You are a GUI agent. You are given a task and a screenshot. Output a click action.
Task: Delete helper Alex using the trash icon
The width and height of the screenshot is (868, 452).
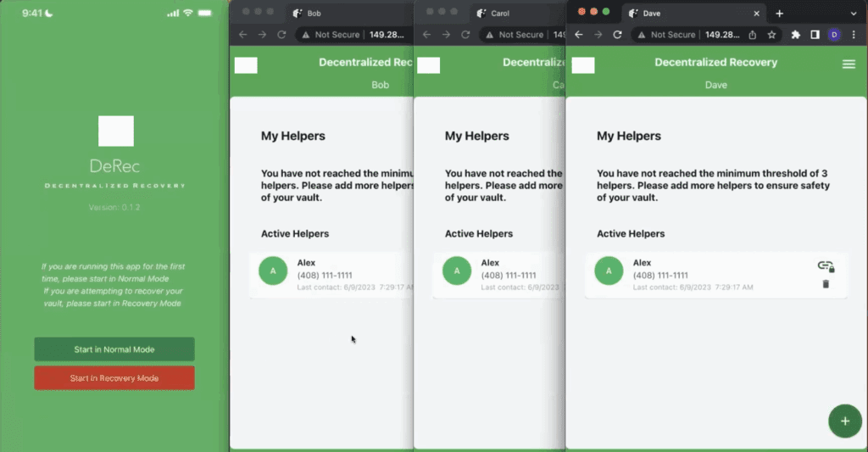[x=826, y=284]
